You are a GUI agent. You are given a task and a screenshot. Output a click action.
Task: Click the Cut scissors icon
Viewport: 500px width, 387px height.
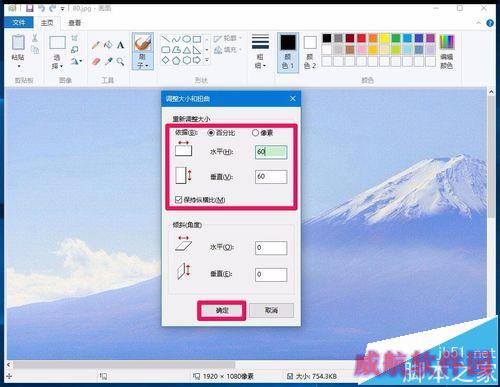click(35, 39)
